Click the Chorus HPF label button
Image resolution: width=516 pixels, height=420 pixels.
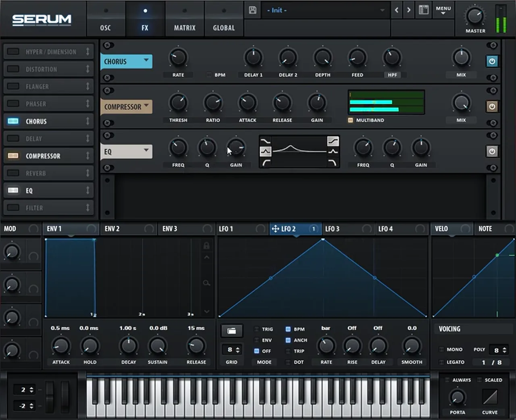pyautogui.click(x=392, y=75)
